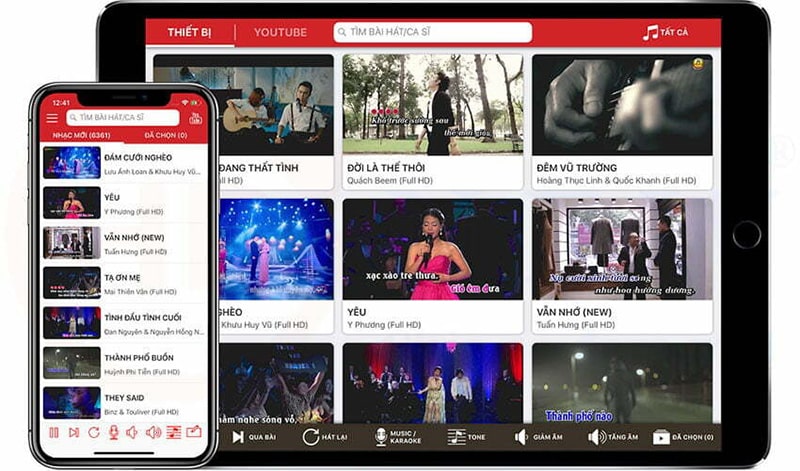The height and width of the screenshot is (471, 800).
Task: Open the ĐANG THẤT TÌNH guitar video thumbnail
Action: tap(277, 105)
